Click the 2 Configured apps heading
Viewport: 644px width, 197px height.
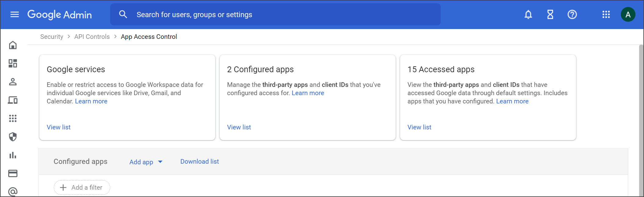[260, 69]
